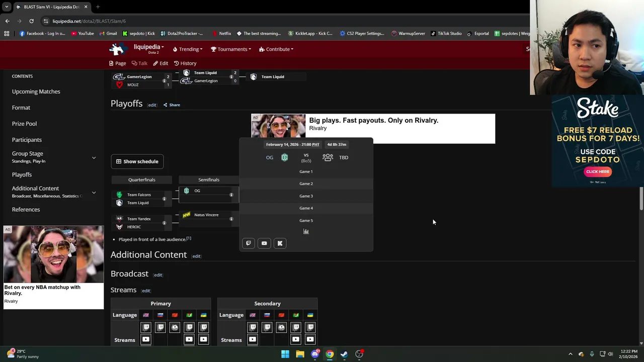Click the Natus Vincere logo in bracket

pyautogui.click(x=187, y=215)
